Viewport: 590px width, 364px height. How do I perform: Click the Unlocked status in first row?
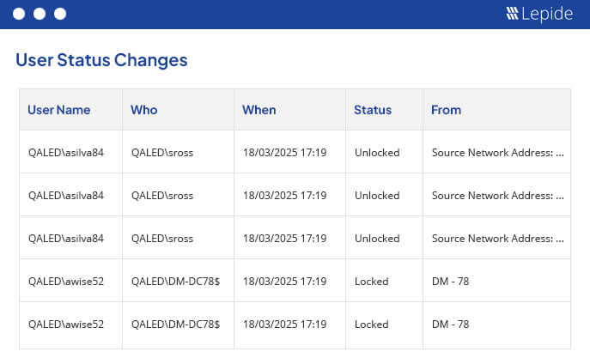[377, 153]
